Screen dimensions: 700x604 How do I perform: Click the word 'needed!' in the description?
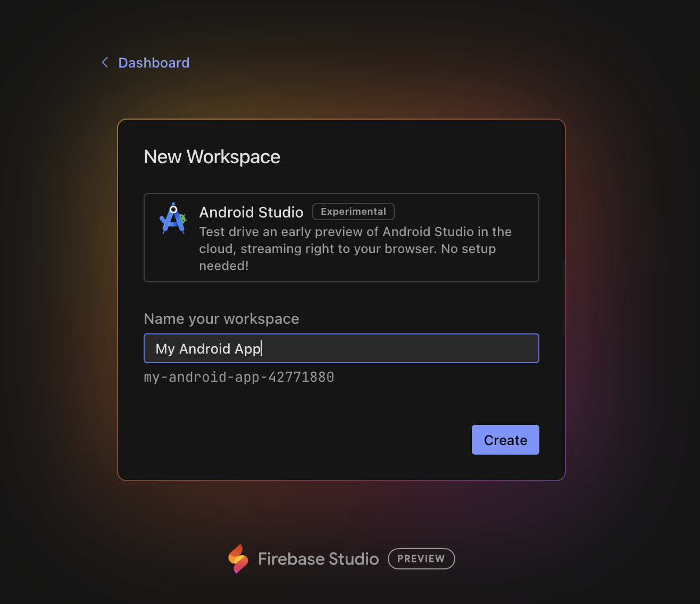click(x=223, y=266)
